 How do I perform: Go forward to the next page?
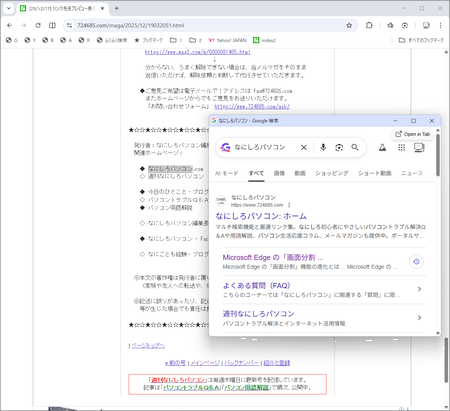[x=24, y=25]
